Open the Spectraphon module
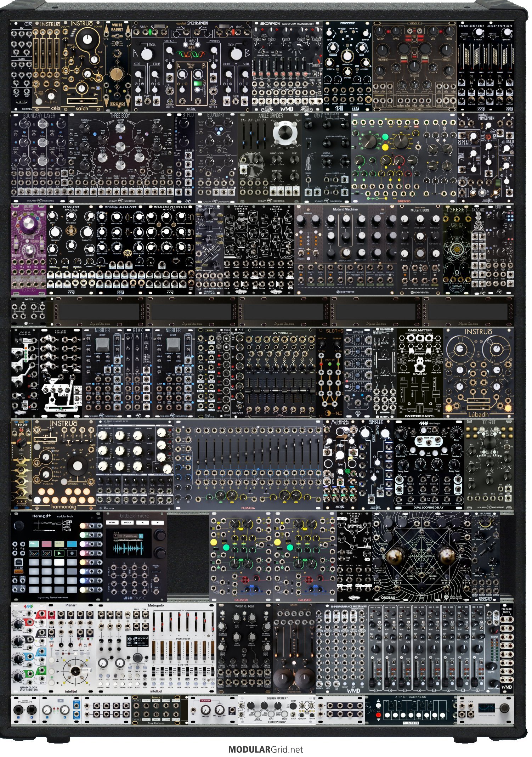 tap(192, 66)
